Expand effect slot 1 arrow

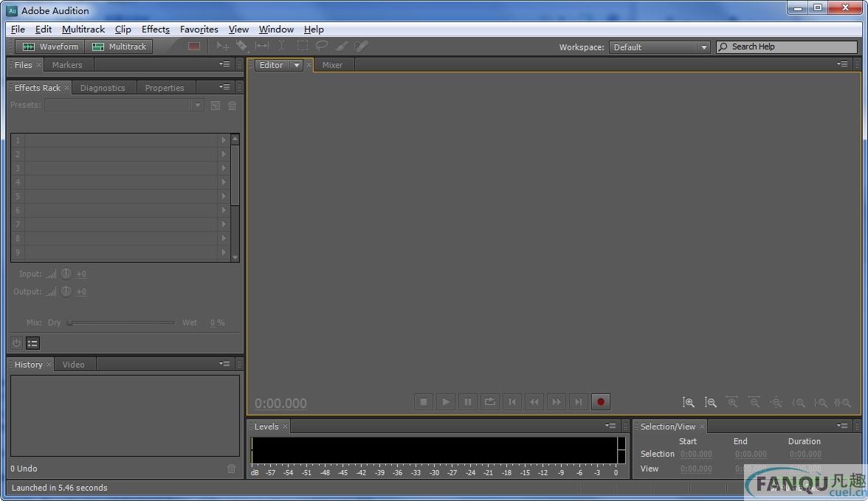click(224, 140)
